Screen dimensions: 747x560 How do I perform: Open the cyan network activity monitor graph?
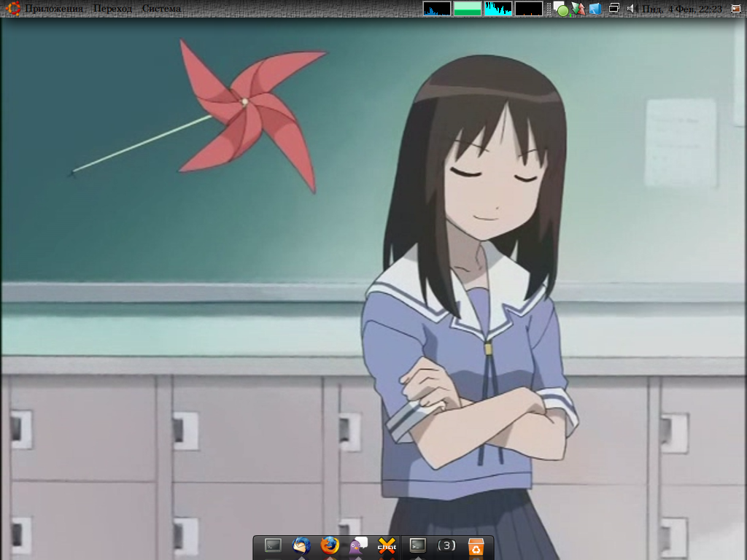pyautogui.click(x=498, y=9)
